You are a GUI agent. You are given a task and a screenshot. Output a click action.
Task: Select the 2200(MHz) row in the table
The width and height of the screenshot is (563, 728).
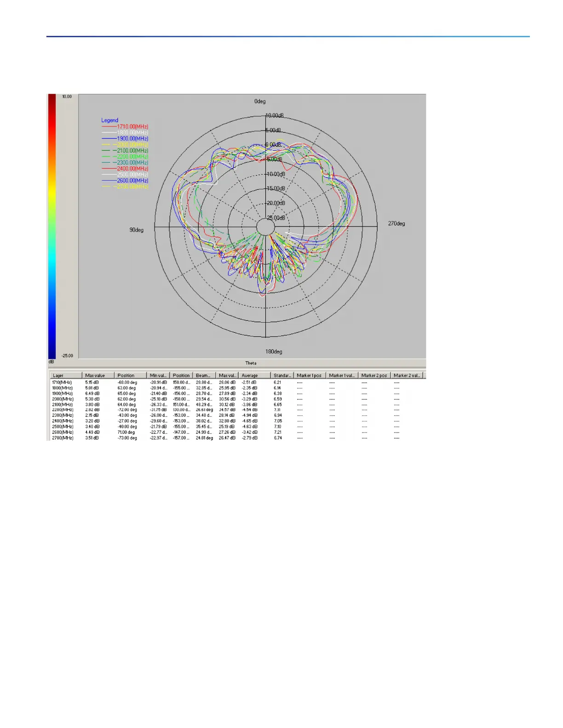(236, 410)
